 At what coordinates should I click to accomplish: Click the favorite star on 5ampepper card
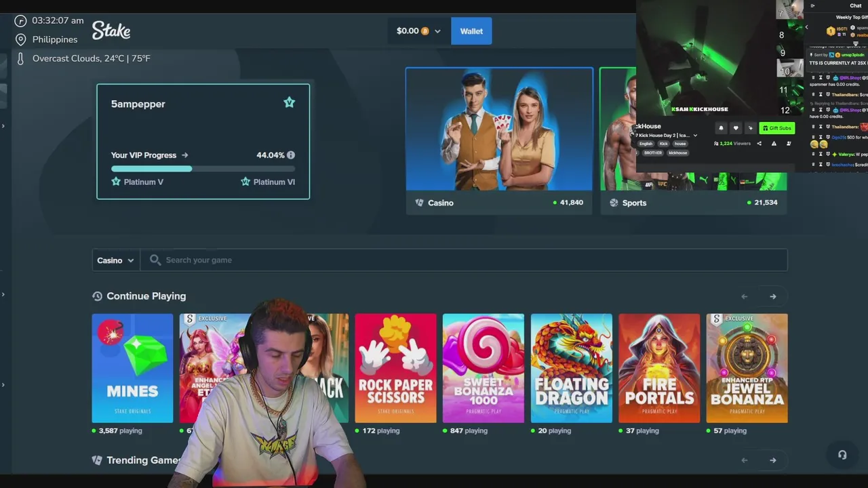(x=290, y=102)
